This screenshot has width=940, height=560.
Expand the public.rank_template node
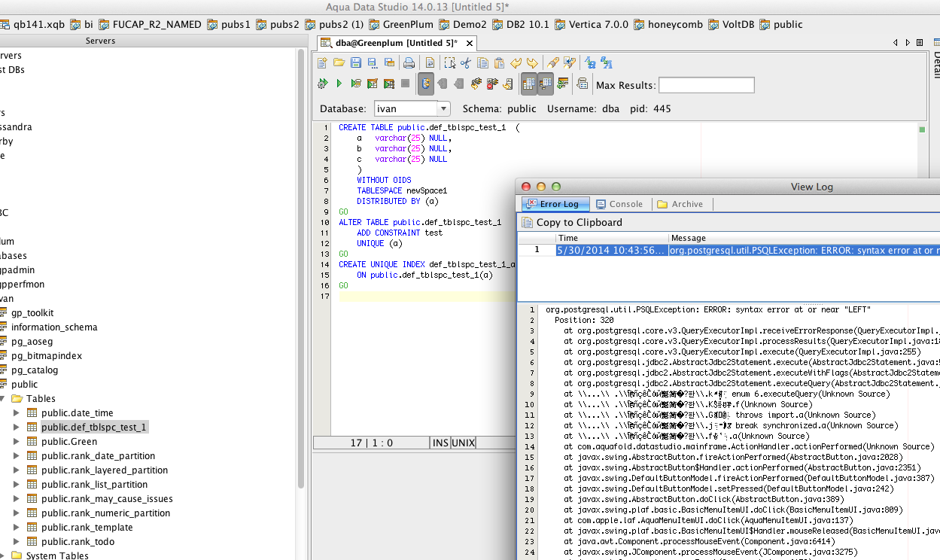17,527
